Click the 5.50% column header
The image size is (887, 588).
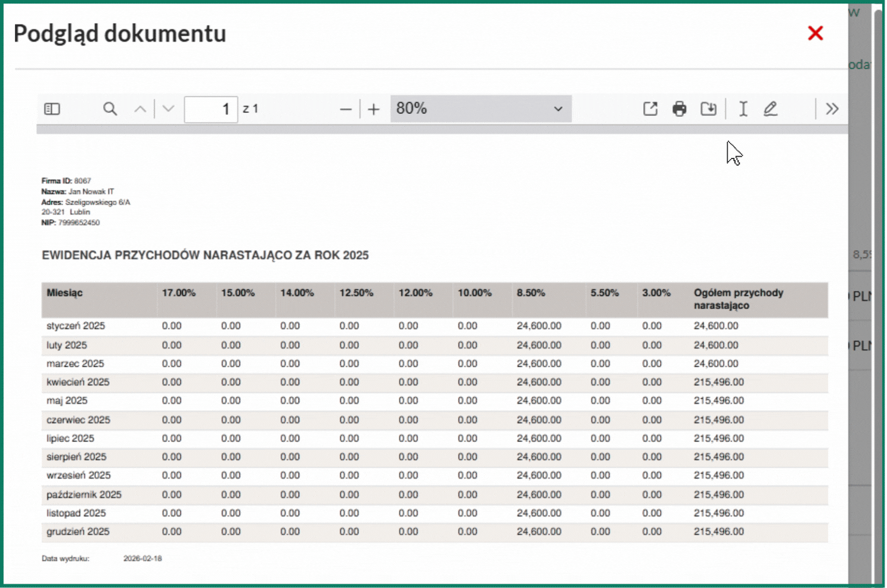tap(604, 293)
